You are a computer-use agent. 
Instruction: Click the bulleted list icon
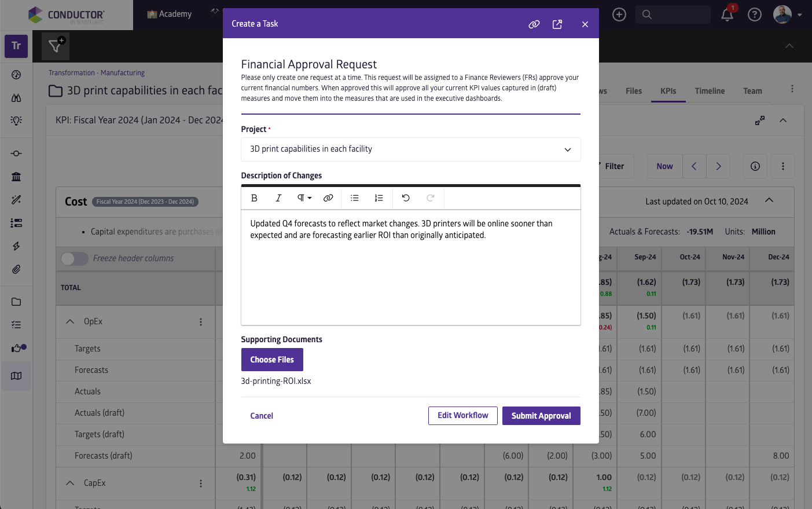pyautogui.click(x=355, y=198)
